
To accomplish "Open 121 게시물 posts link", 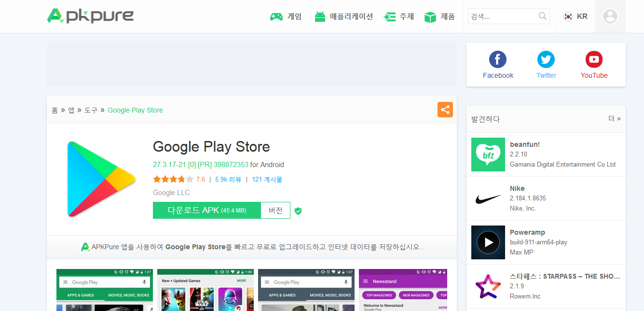I will click(x=267, y=179).
